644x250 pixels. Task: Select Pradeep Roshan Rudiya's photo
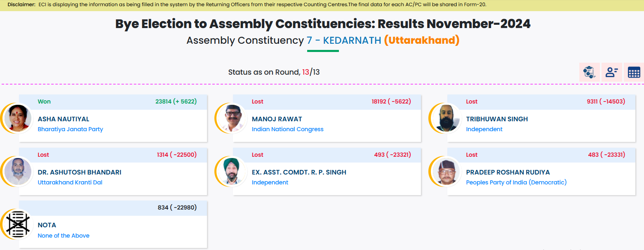click(x=446, y=171)
